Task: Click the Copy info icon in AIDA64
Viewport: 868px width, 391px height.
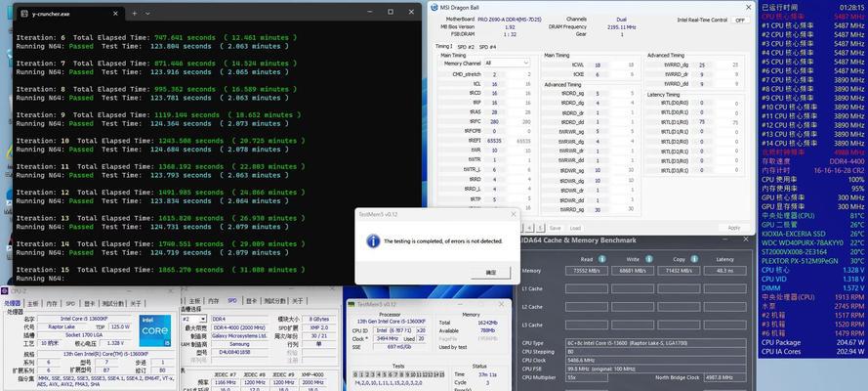Action: tap(695, 259)
